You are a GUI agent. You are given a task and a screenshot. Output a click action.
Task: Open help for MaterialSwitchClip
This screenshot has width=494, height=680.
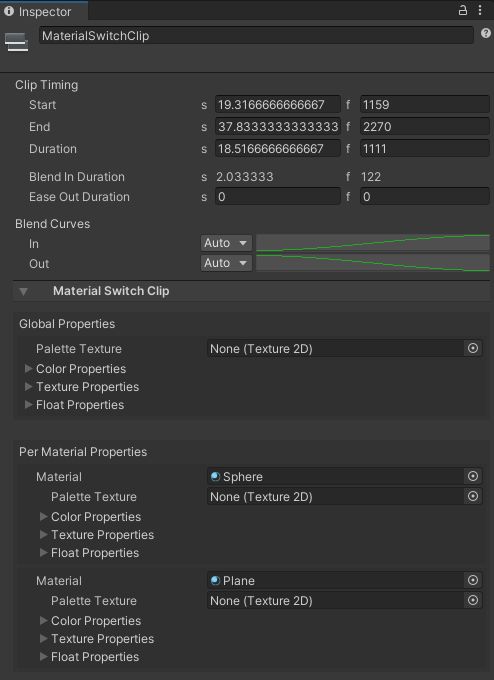(486, 33)
